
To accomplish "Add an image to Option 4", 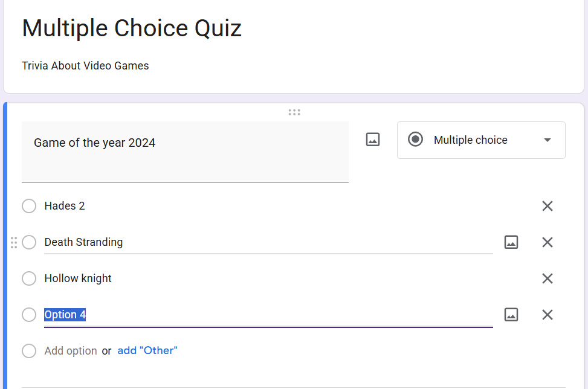I will (511, 314).
